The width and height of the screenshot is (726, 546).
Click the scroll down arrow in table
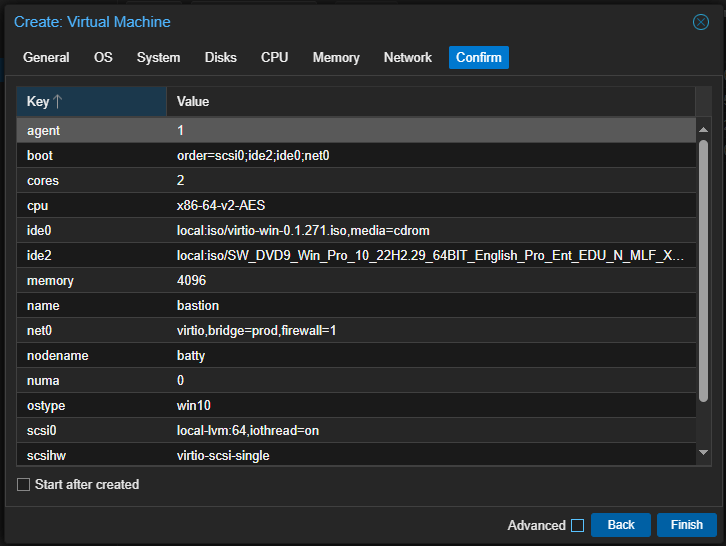(x=703, y=454)
